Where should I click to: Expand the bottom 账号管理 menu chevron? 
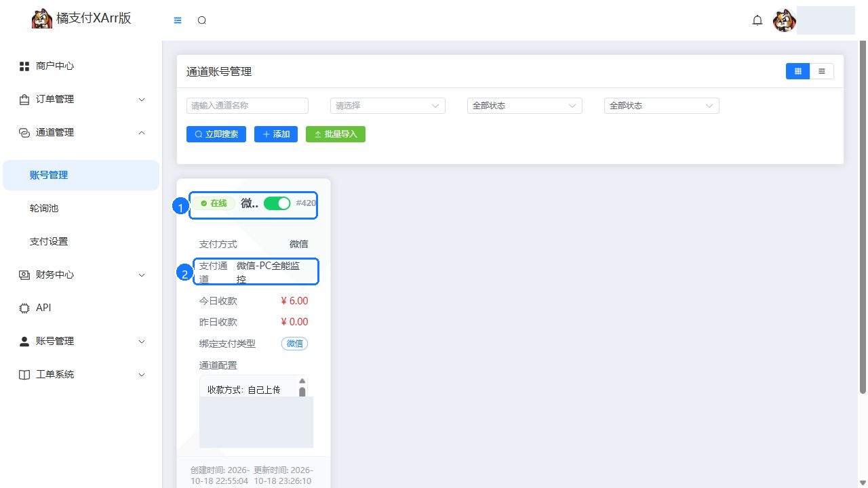point(142,342)
